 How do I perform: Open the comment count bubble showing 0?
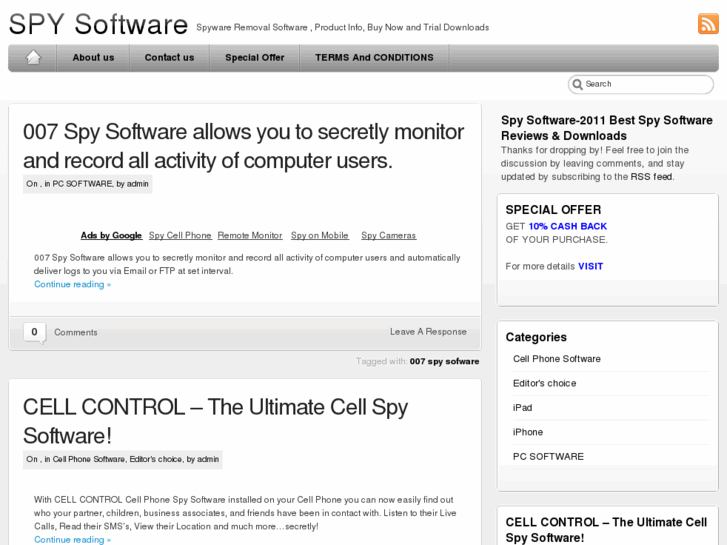pos(34,332)
